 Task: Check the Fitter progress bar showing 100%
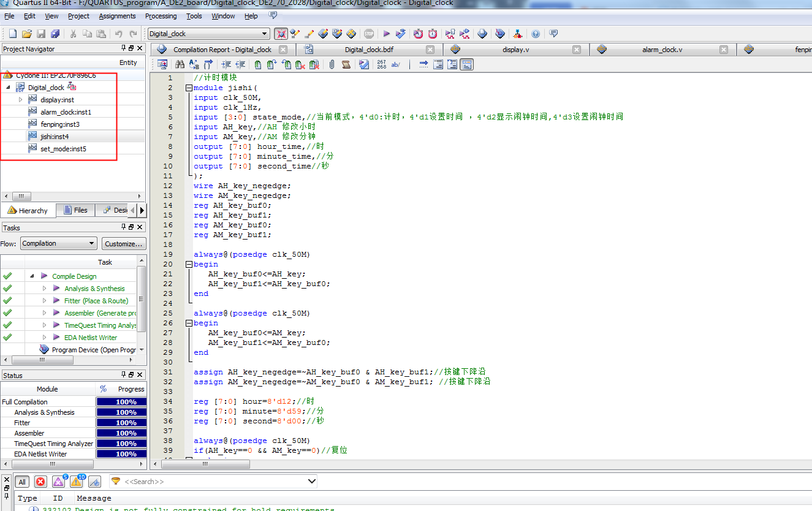tap(120, 422)
